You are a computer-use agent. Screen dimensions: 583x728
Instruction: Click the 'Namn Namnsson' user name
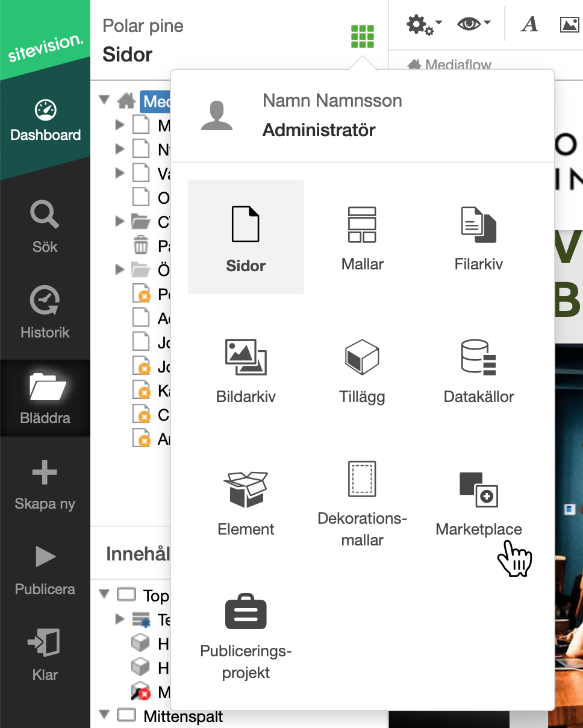[x=332, y=101]
